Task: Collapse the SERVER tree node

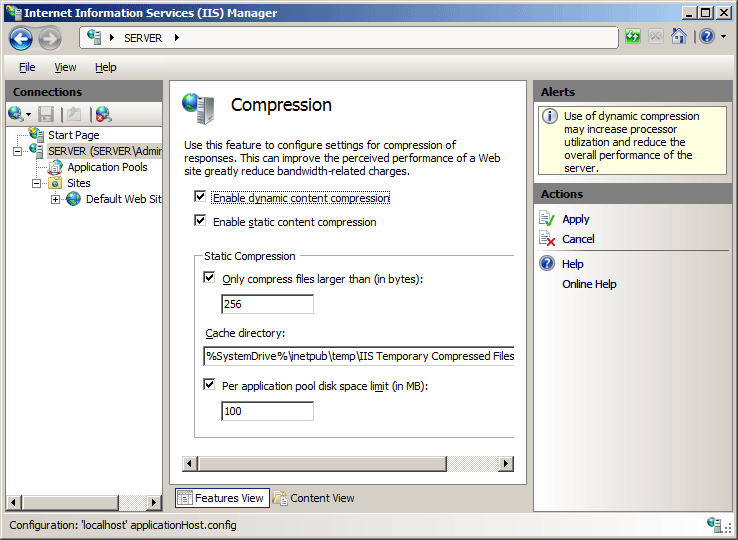Action: 18,151
